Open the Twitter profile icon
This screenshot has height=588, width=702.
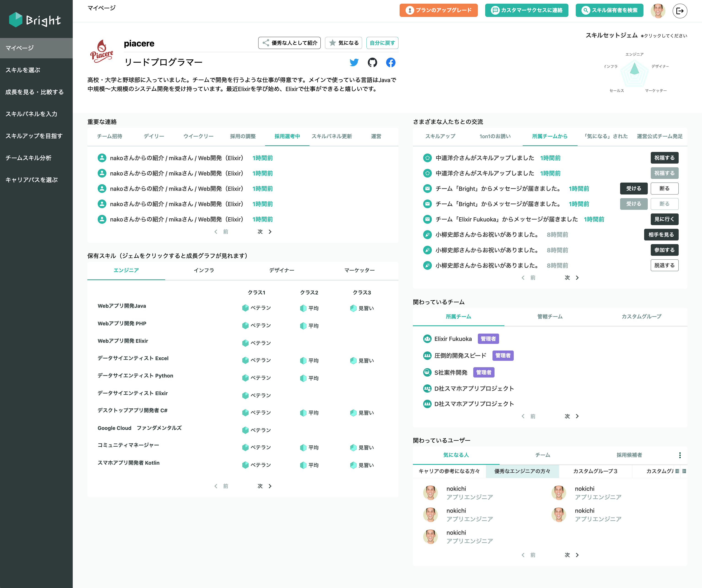[x=354, y=62]
